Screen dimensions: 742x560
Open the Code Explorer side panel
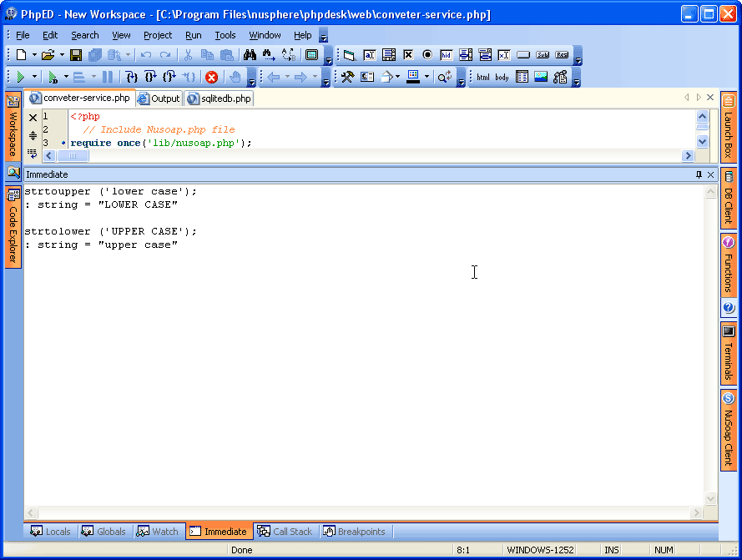(13, 228)
